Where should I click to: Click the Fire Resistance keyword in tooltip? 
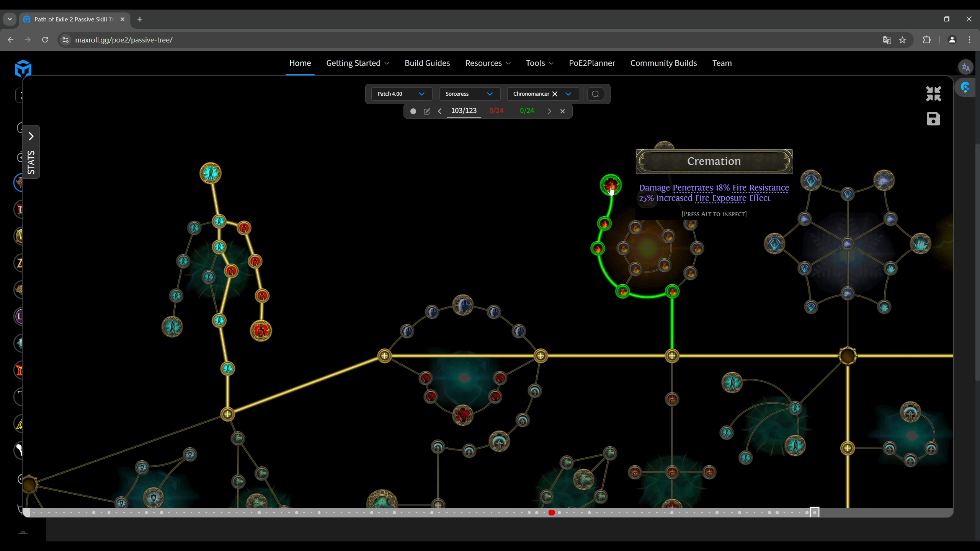[x=761, y=188]
